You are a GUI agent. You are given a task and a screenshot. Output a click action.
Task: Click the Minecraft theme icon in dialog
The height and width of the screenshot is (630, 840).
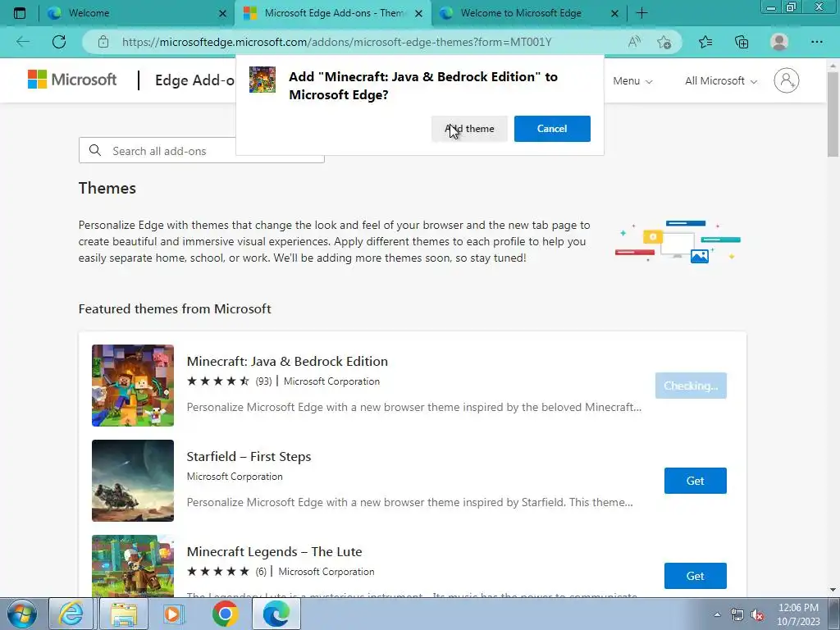(x=262, y=80)
